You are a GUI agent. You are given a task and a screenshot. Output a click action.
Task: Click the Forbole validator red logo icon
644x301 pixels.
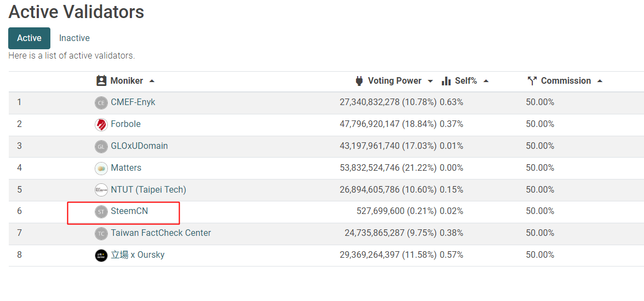coord(101,124)
